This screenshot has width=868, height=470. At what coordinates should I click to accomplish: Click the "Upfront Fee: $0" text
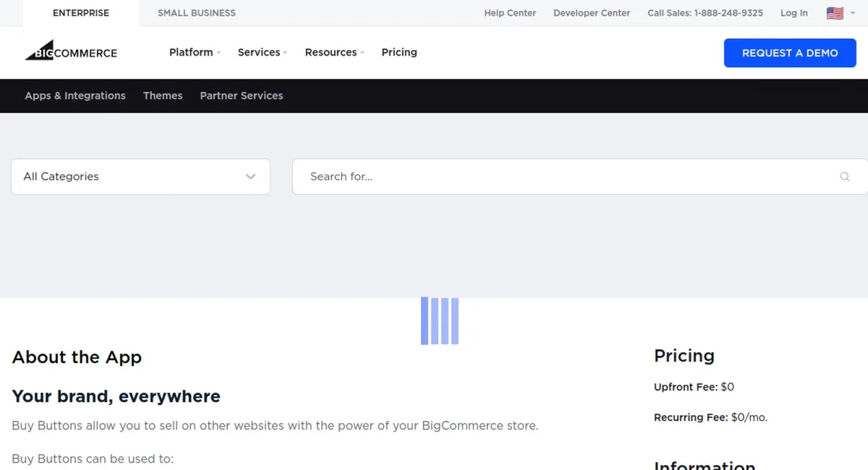(694, 387)
